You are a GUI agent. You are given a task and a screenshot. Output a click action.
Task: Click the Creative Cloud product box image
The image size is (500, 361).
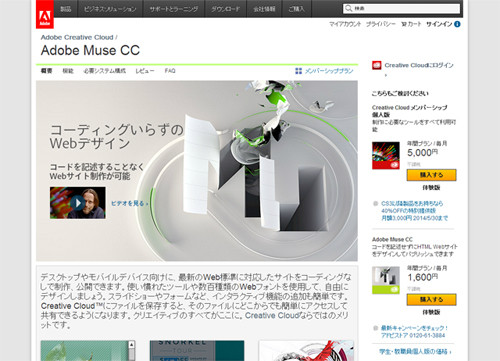[x=386, y=155]
